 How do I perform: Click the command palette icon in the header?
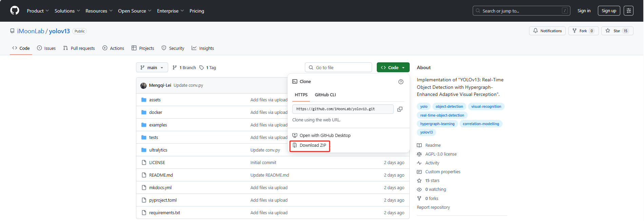(x=628, y=11)
